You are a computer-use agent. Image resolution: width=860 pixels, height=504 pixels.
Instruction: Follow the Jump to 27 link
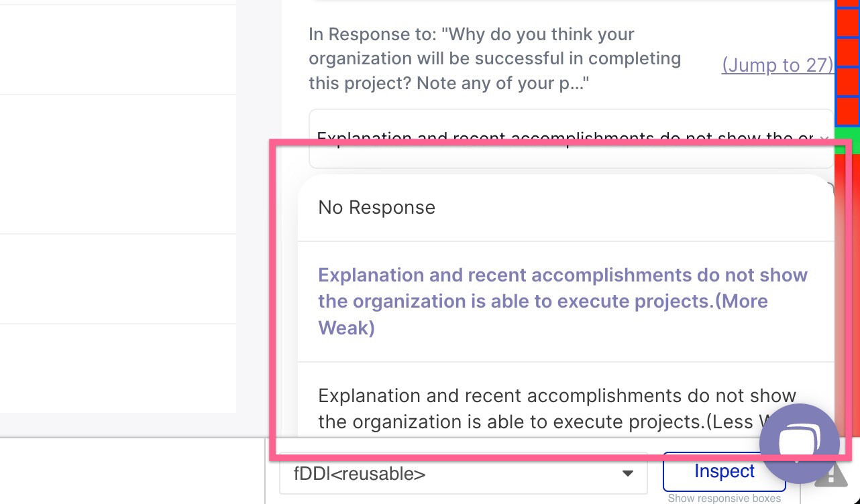tap(777, 65)
